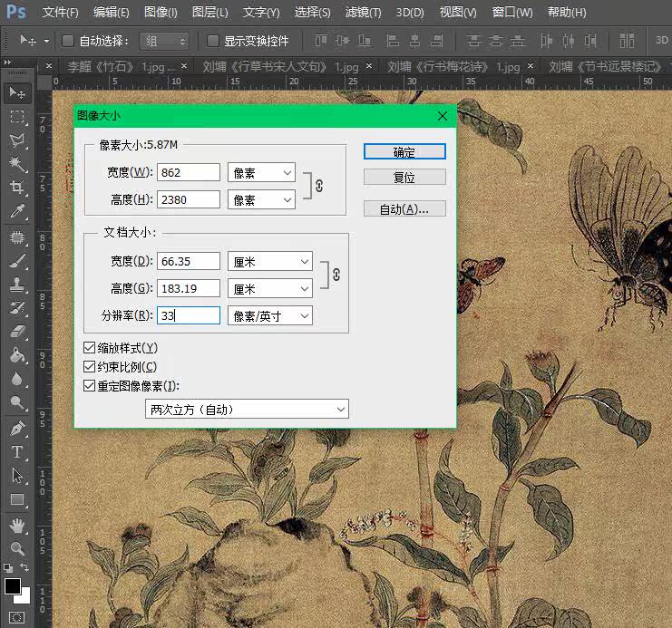Image resolution: width=672 pixels, height=628 pixels.
Task: Swap foreground and background colors
Action: 24,567
